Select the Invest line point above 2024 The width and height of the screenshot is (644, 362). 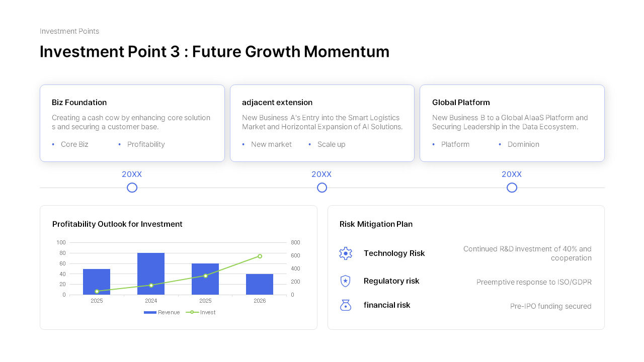151,285
